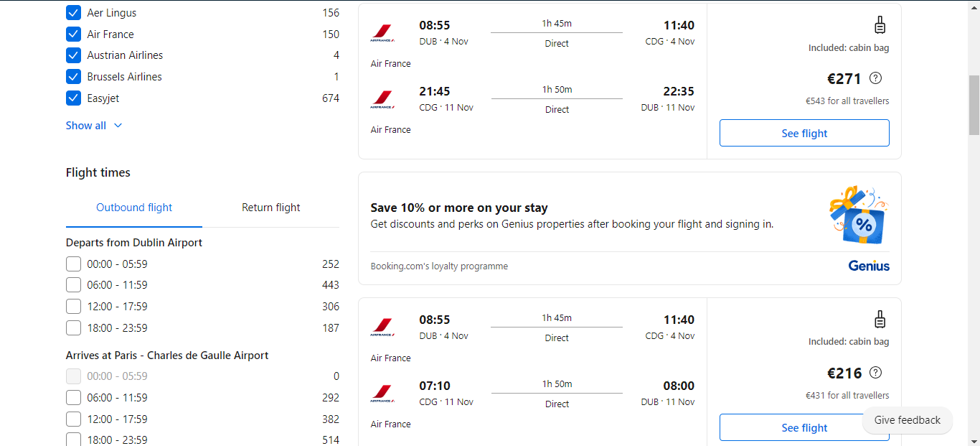
Task: Select the Outbound flight tab
Action: pyautogui.click(x=134, y=208)
